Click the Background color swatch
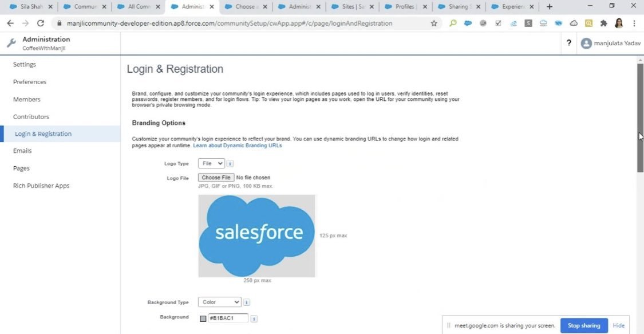The image size is (644, 334). click(203, 317)
